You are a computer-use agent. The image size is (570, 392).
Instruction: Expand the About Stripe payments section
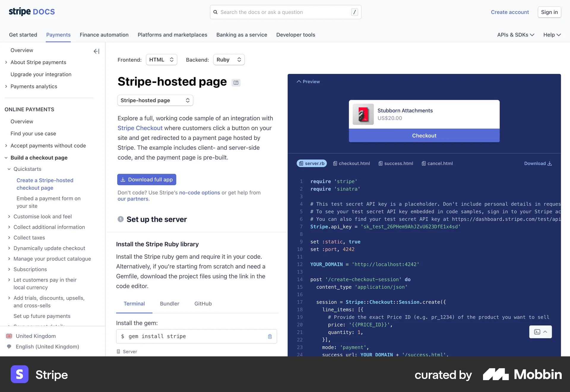[6, 62]
